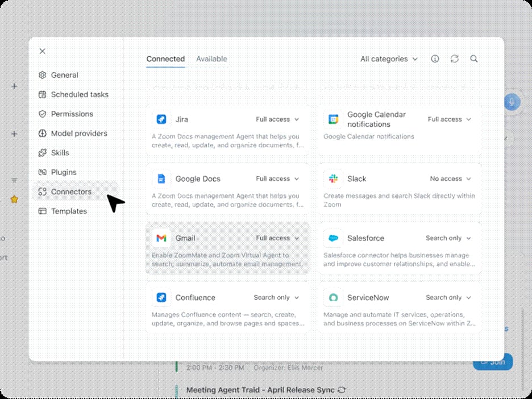Select the Confluence connector title
This screenshot has height=399, width=532.
(196, 298)
